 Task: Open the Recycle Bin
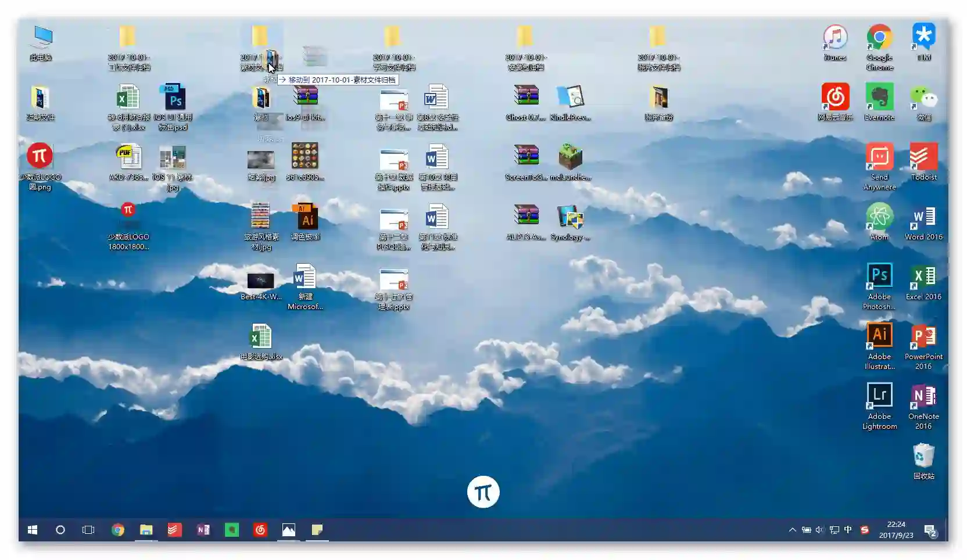click(923, 457)
